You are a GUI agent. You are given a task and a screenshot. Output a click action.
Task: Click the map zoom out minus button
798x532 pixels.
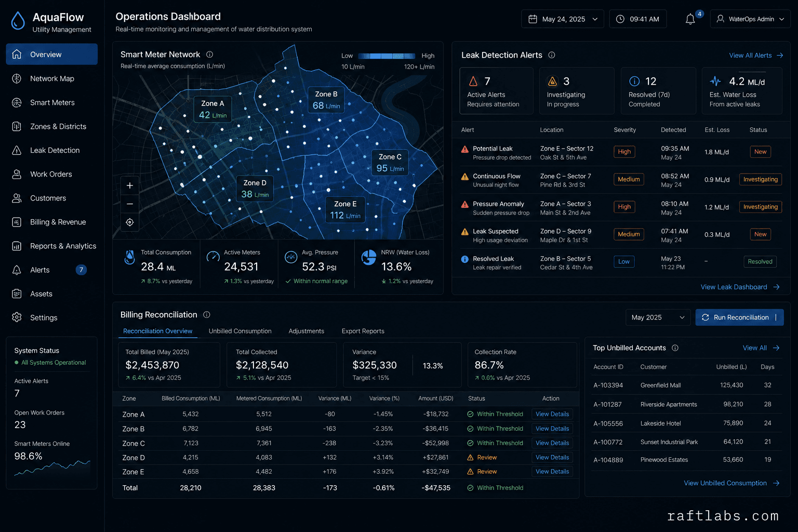point(130,204)
